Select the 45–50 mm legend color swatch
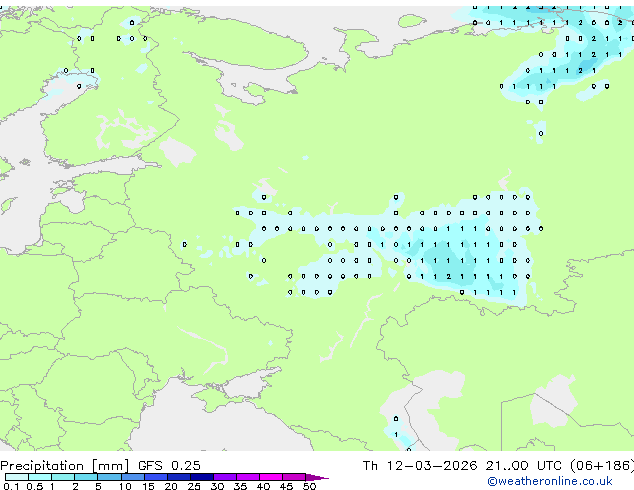The width and height of the screenshot is (634, 490). [294, 477]
